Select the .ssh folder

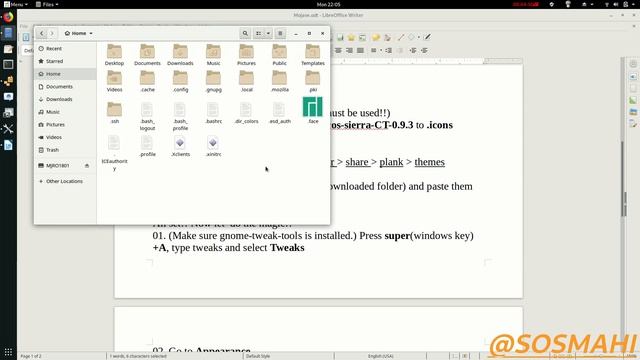(x=114, y=113)
